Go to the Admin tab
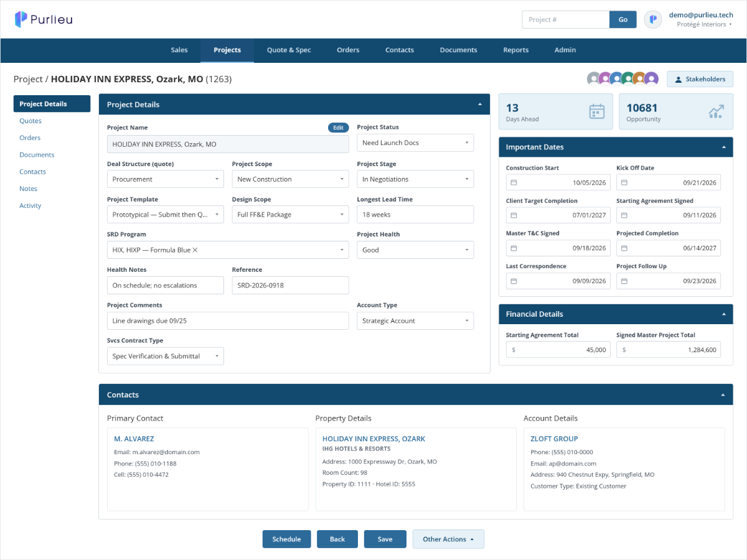This screenshot has height=560, width=747. (565, 50)
